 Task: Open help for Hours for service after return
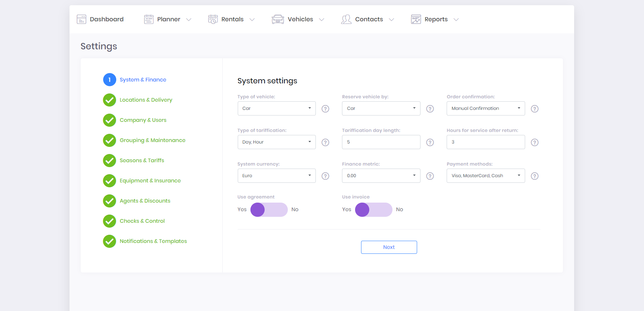tap(535, 142)
